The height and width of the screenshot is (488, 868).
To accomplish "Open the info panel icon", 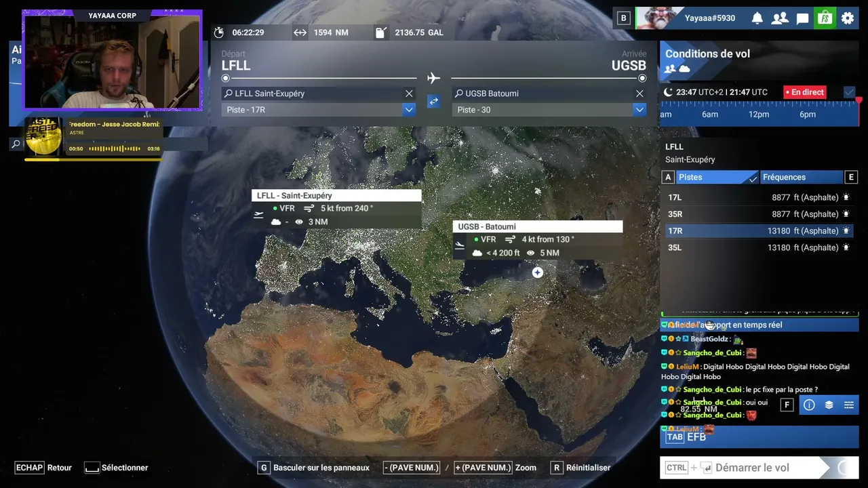I will coord(809,405).
